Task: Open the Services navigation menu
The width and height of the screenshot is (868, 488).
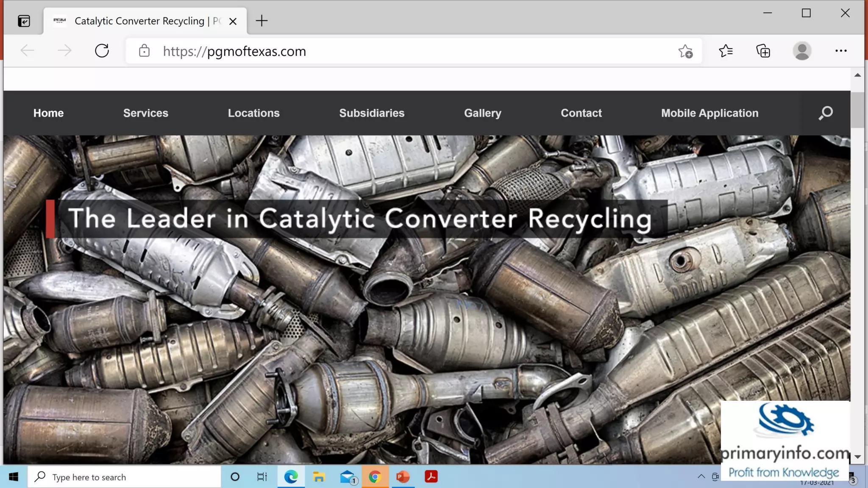Action: [x=145, y=113]
